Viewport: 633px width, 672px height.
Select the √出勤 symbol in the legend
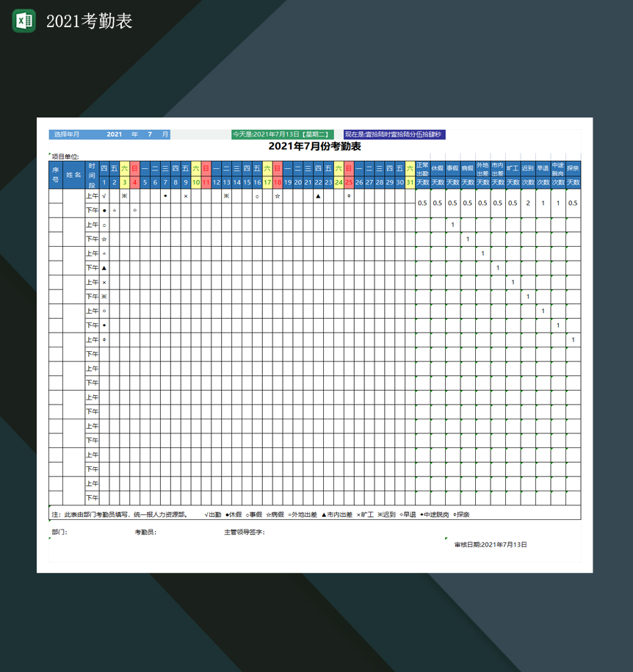tap(214, 513)
